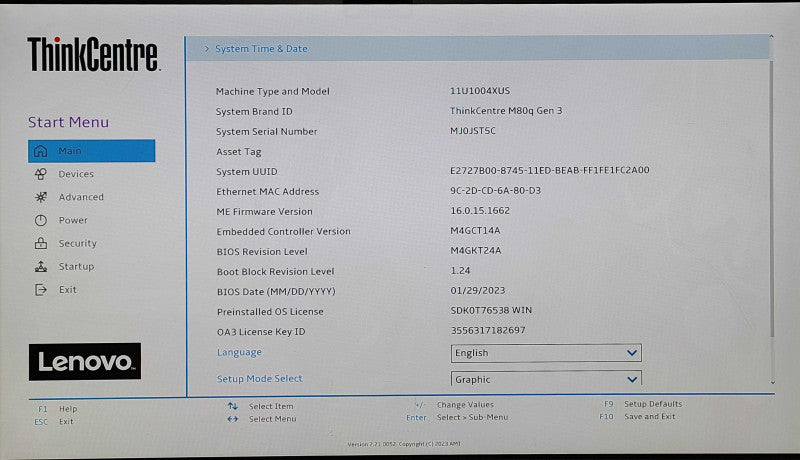Open the Devices menu
This screenshot has height=460, width=800.
click(x=76, y=174)
